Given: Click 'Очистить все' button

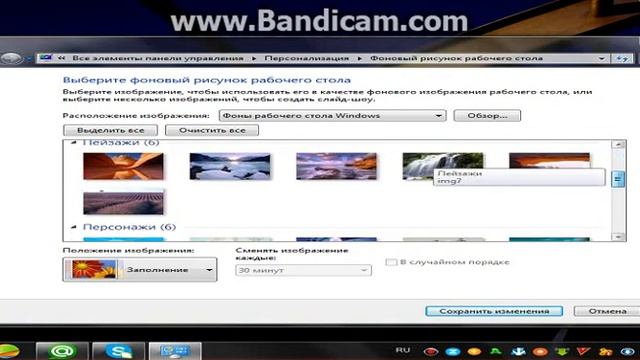Looking at the screenshot, I should point(212,130).
